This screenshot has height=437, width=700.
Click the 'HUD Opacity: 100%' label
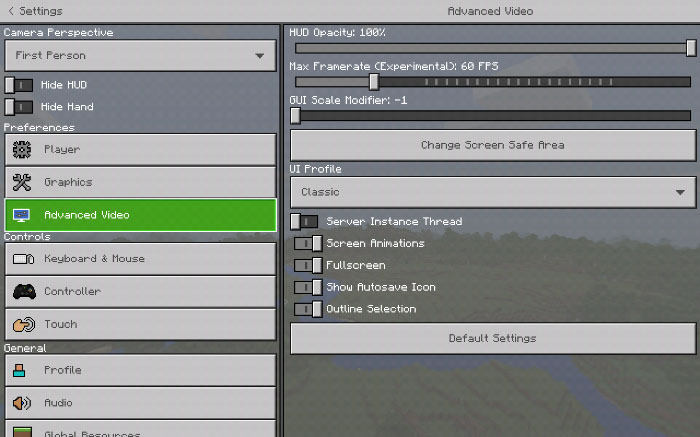(337, 33)
